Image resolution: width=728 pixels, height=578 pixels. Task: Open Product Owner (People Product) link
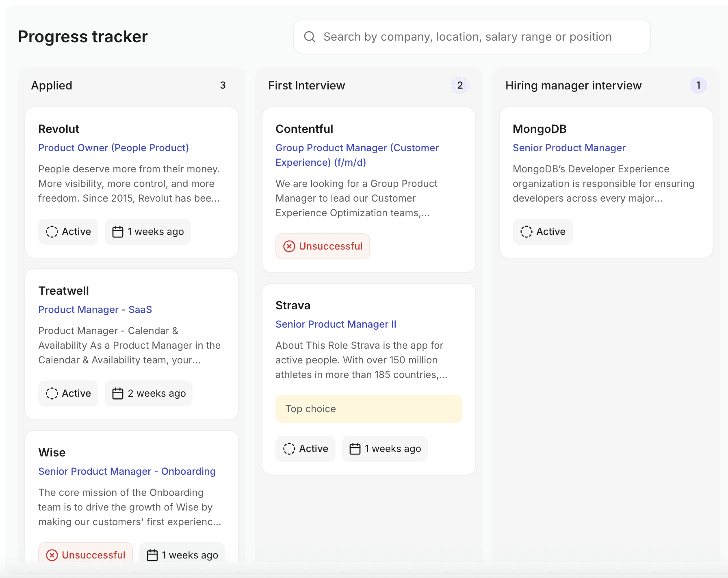tap(113, 148)
